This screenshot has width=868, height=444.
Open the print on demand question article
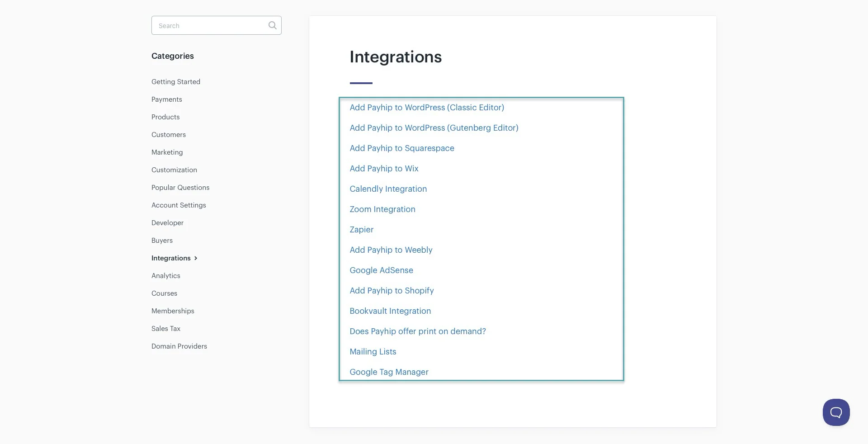418,331
